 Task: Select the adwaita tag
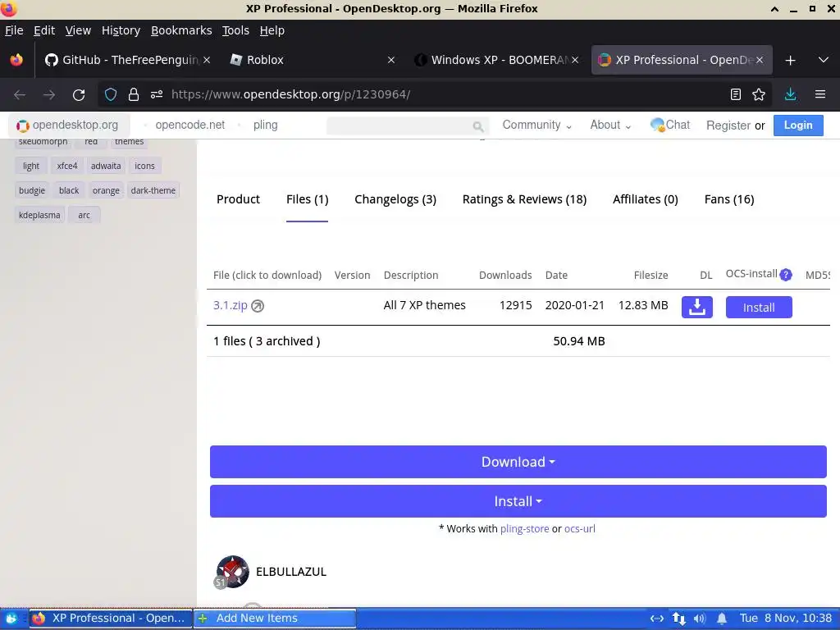(106, 166)
